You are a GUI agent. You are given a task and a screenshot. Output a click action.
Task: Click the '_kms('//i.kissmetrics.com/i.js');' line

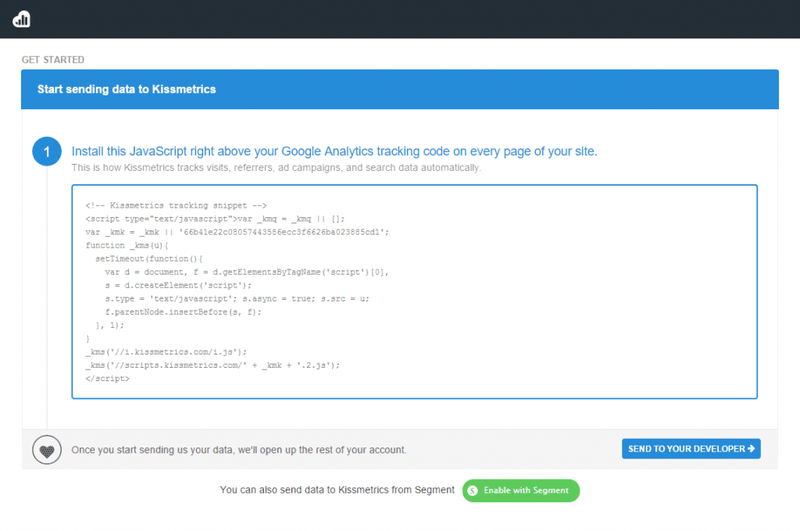166,352
